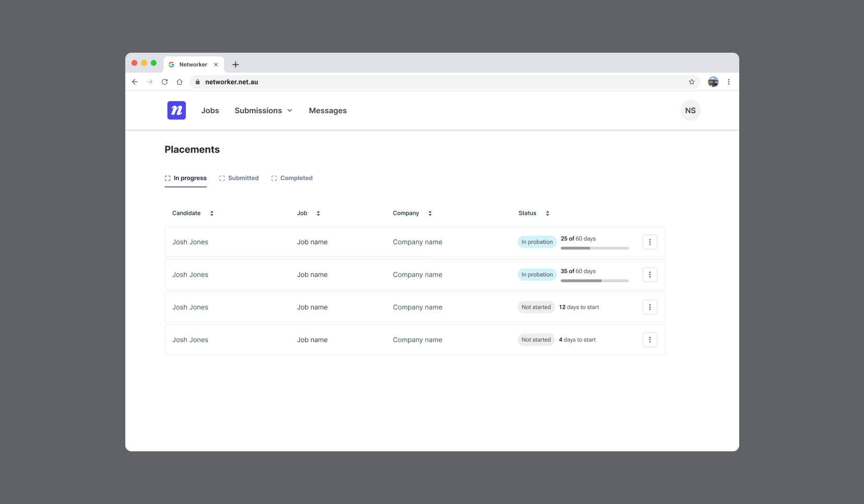The height and width of the screenshot is (504, 864).
Task: Click the '4 days to start' text
Action: pos(577,340)
